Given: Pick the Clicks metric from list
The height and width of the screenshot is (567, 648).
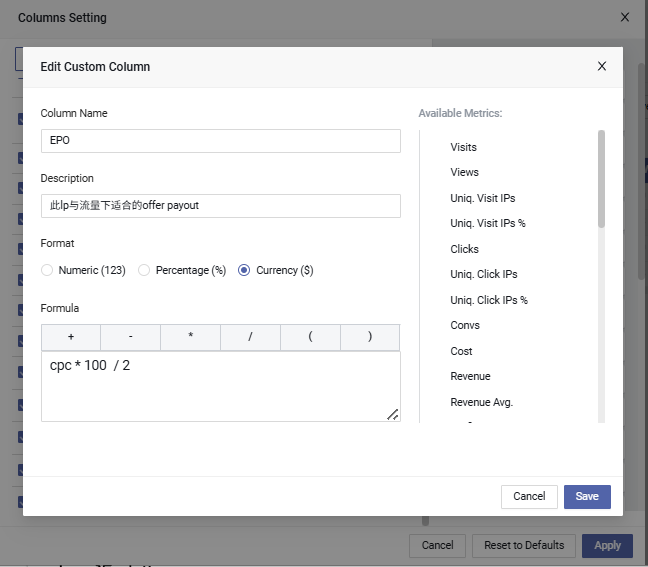Looking at the screenshot, I should pos(465,249).
